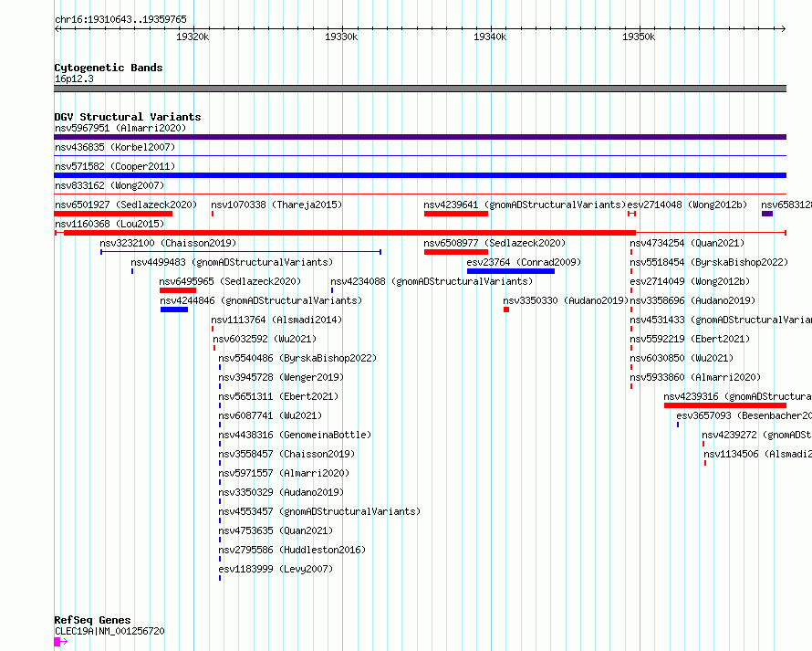Click nsv3350330 (Audano2019) label
The width and height of the screenshot is (812, 651).
[x=566, y=300]
